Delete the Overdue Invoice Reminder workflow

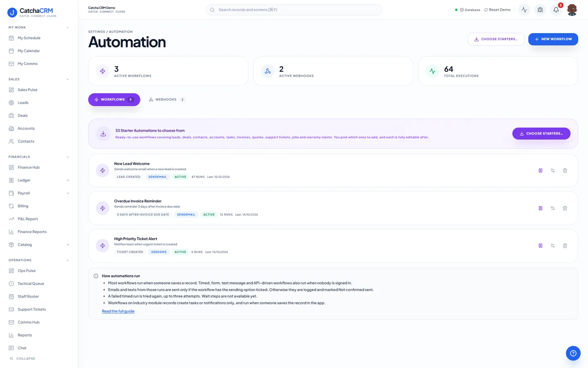(x=565, y=208)
